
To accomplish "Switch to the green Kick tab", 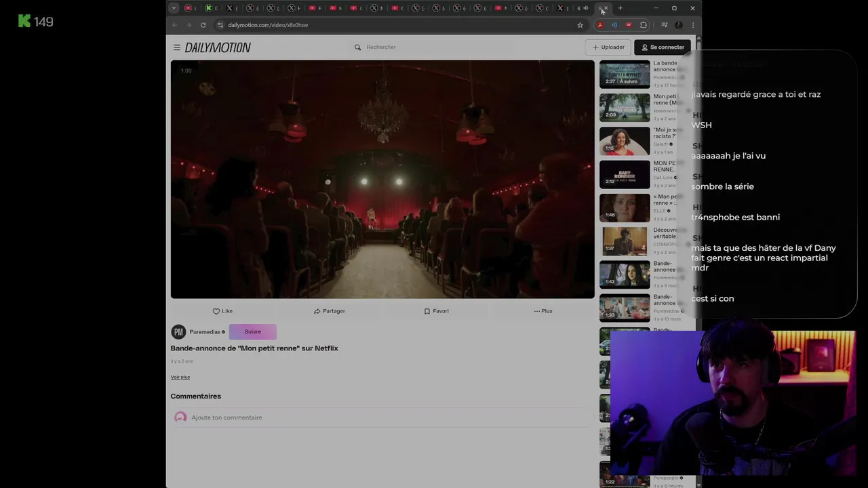I will tap(211, 8).
